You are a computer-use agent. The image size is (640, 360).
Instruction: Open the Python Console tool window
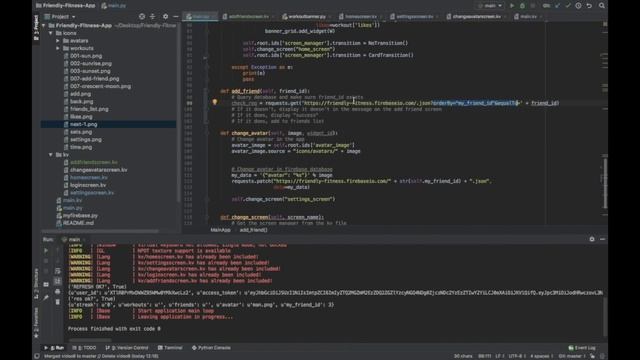[211, 348]
